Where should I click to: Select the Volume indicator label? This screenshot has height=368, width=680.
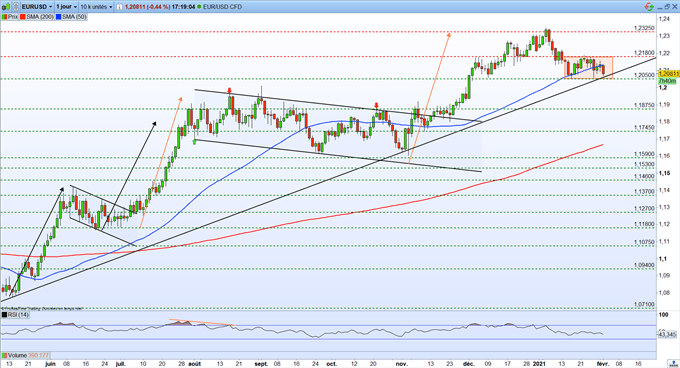25,355
